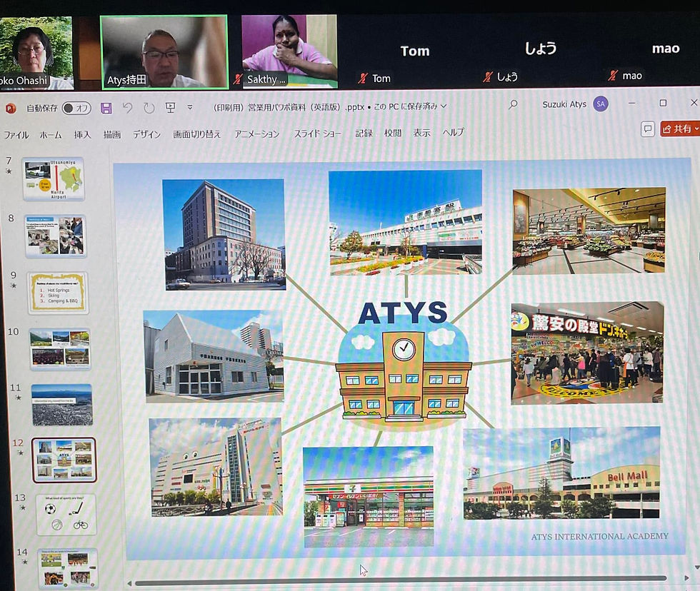Click the animation star under slide 13
This screenshot has width=700, height=591.
coord(22,507)
